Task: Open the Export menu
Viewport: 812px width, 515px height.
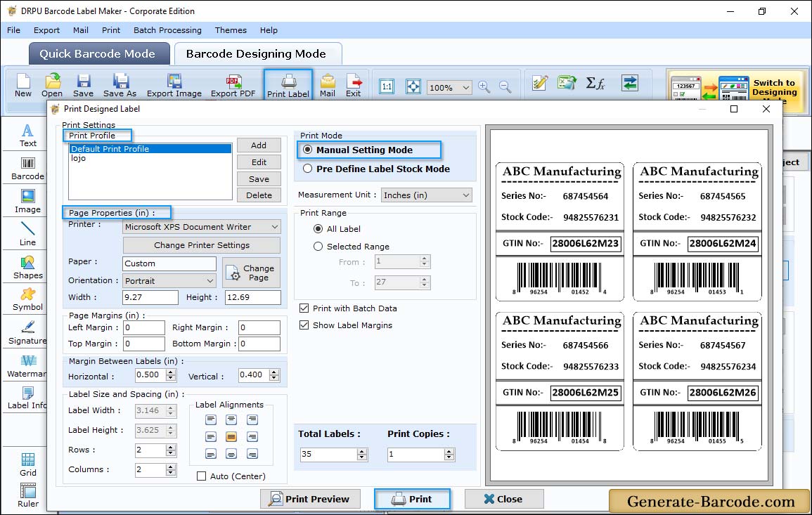Action: (46, 30)
